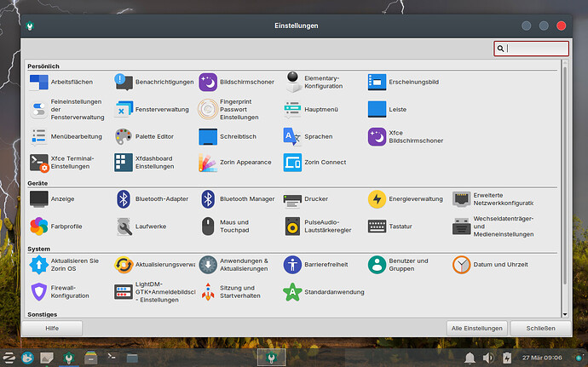Image resolution: width=588 pixels, height=367 pixels.
Task: Open Xfdashboard Einstellungen
Action: pos(144,163)
